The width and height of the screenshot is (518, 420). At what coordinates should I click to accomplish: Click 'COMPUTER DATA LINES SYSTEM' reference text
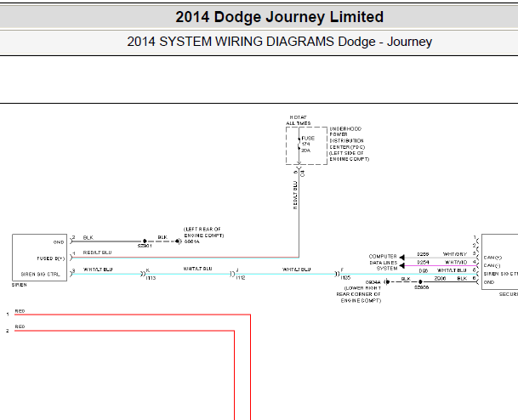(x=384, y=263)
